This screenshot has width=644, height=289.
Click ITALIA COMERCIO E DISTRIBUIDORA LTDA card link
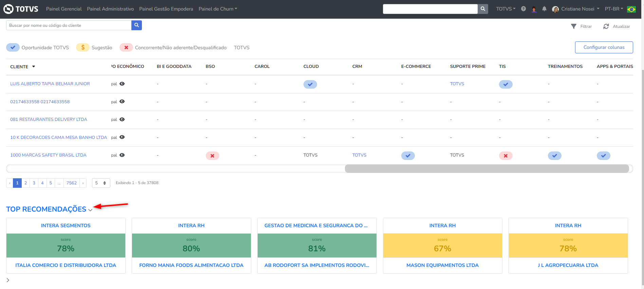66,265
